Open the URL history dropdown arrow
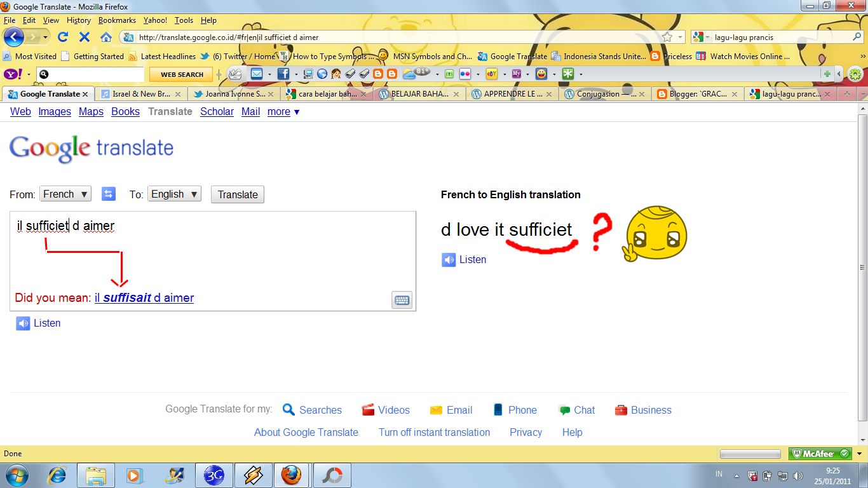The height and width of the screenshot is (488, 868). [681, 37]
